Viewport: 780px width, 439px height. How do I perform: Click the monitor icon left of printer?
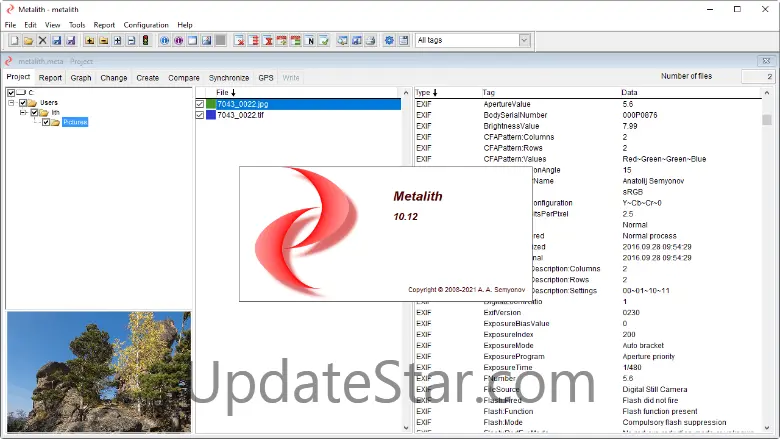coord(357,40)
